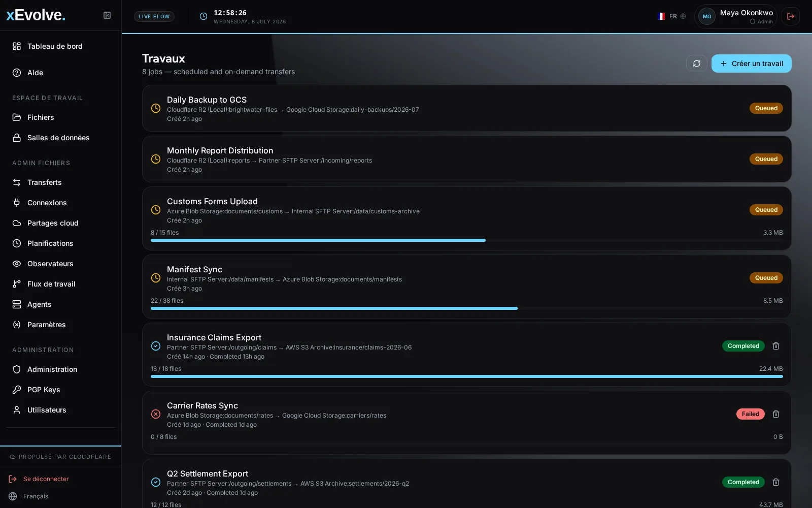Toggle the LIVE FLOW indicator

point(154,16)
